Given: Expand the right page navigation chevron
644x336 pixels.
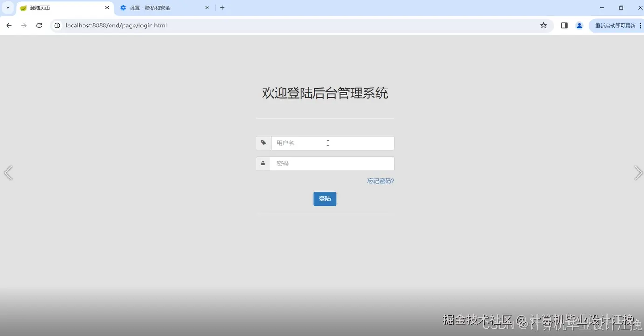Looking at the screenshot, I should [638, 173].
